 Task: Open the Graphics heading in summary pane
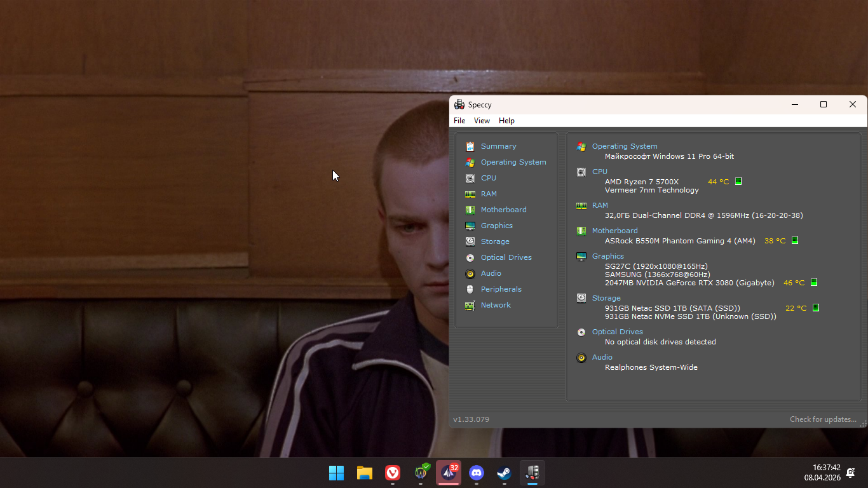coord(607,256)
